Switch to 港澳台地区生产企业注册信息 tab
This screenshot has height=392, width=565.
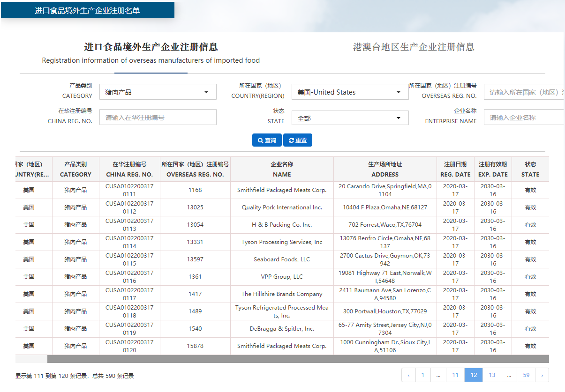(414, 47)
